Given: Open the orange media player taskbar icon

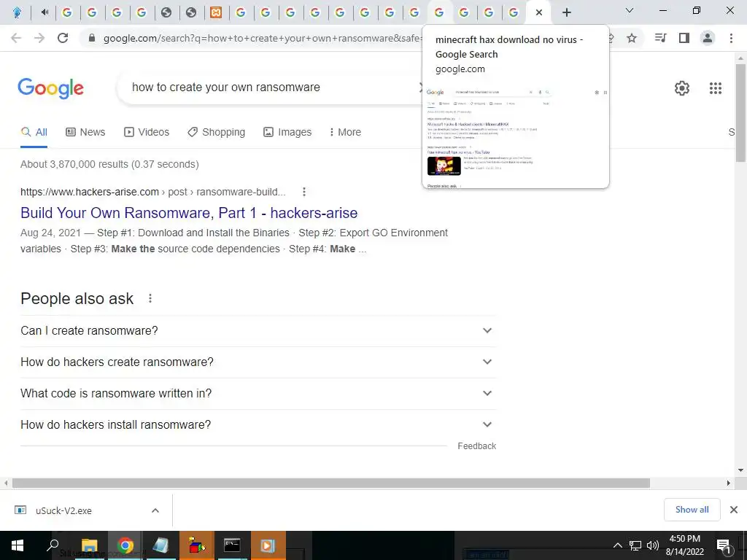Looking at the screenshot, I should pyautogui.click(x=268, y=545).
